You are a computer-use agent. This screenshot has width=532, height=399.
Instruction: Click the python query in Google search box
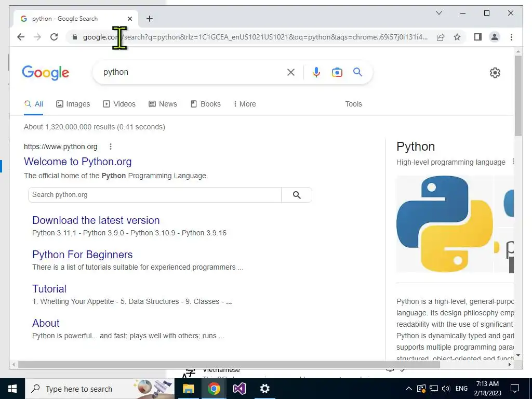click(x=116, y=72)
